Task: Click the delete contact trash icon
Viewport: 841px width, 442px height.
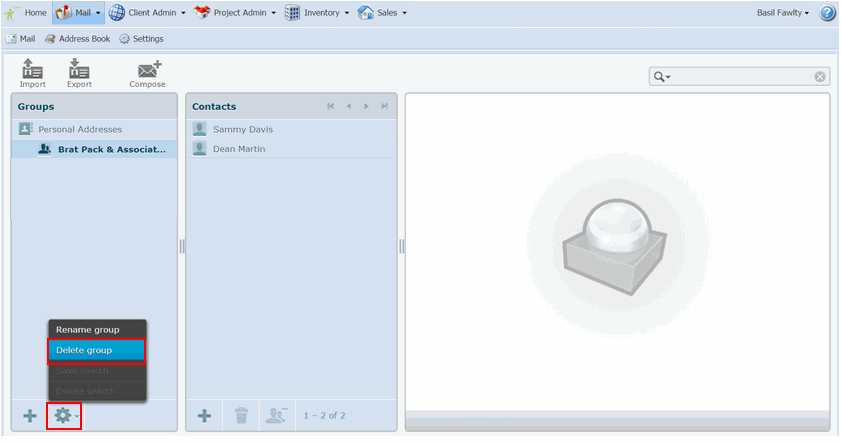Action: point(240,416)
